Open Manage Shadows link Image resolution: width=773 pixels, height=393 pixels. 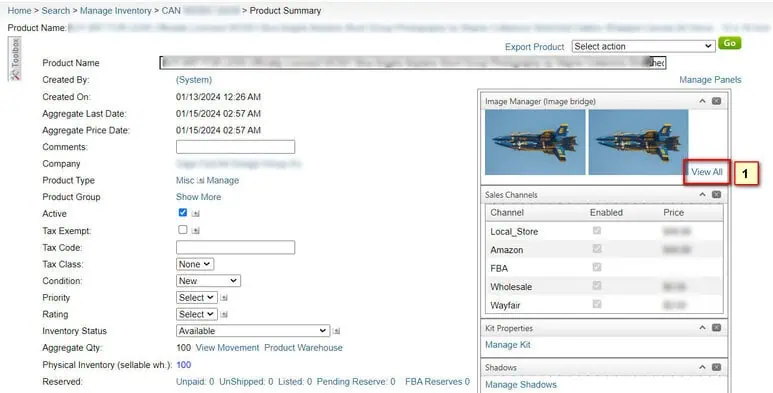click(521, 385)
